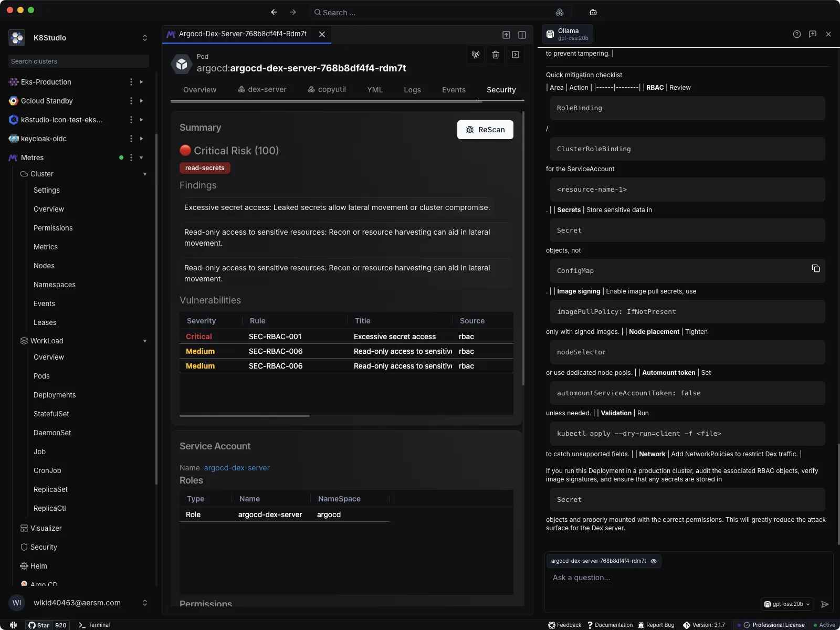Open the cluster icon in the search bar
The image size is (840, 630).
[560, 12]
